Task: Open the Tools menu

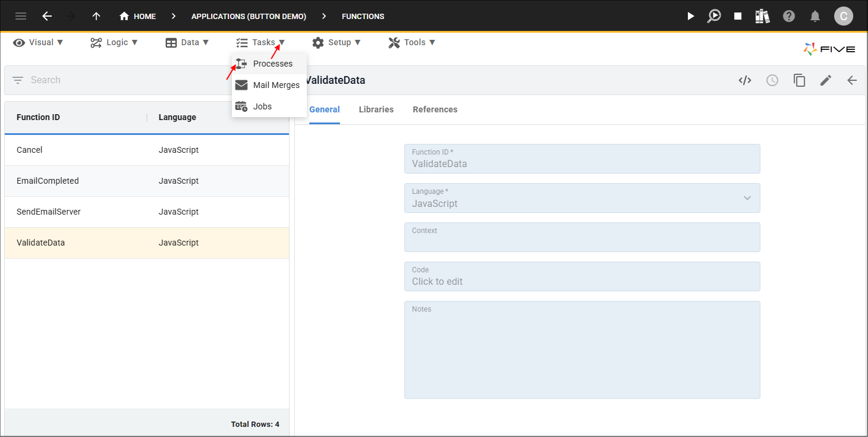Action: coord(412,42)
